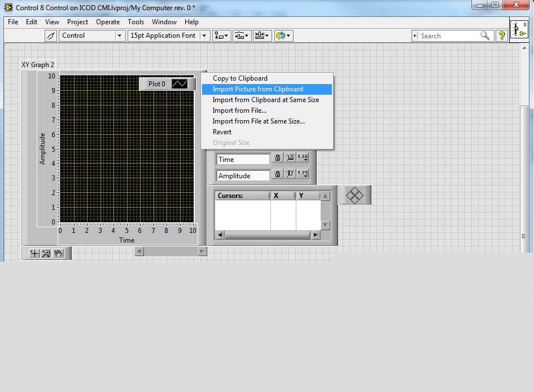Choose Import Picture from Clipboard
This screenshot has height=392, width=534.
point(267,89)
